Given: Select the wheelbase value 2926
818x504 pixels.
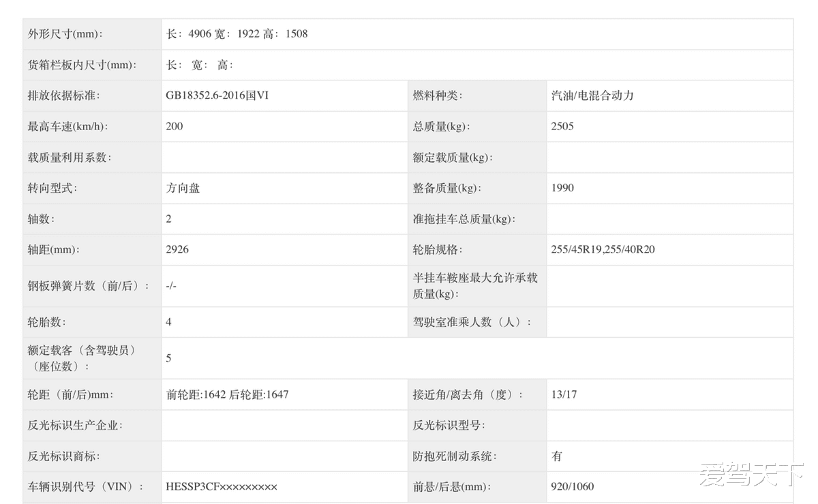Looking at the screenshot, I should [x=177, y=250].
